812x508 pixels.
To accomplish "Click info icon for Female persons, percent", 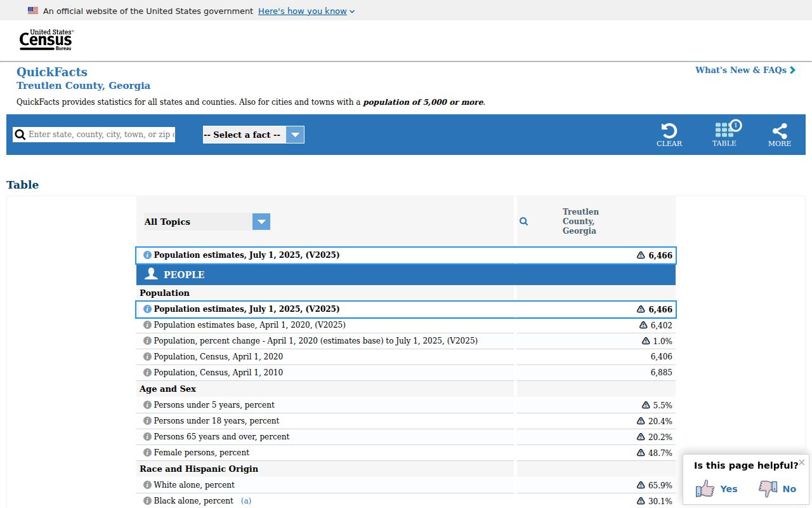I will tap(147, 453).
